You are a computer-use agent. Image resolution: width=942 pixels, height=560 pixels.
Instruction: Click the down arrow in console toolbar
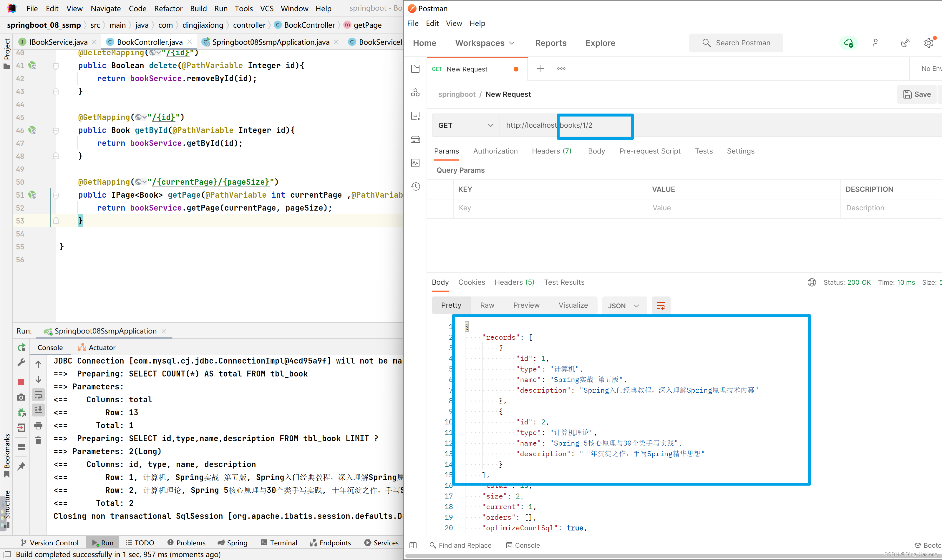tap(38, 380)
